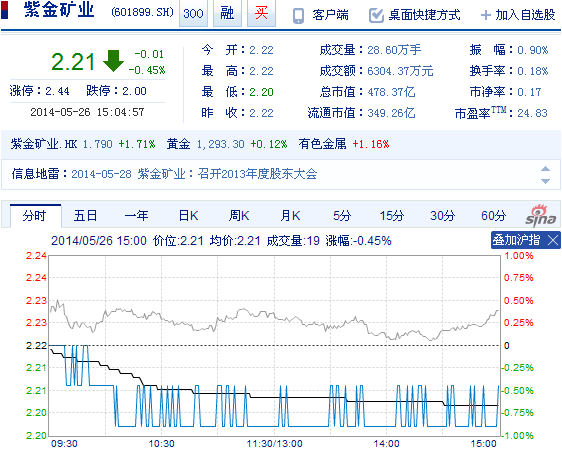Switch to the 60分 chart tab
The image size is (562, 450).
(x=494, y=216)
